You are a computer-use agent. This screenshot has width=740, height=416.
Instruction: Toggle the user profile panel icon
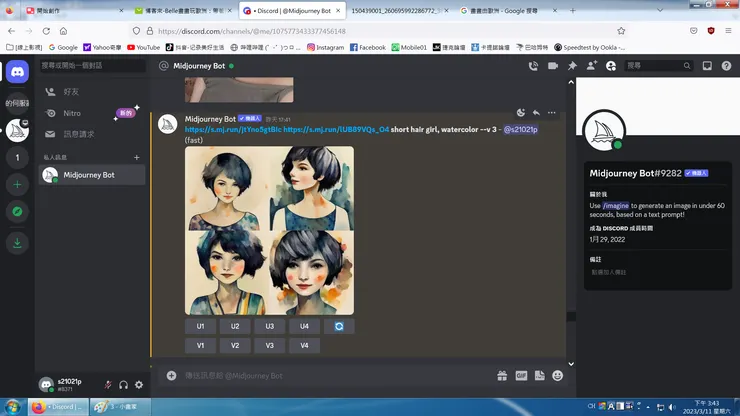pos(611,66)
